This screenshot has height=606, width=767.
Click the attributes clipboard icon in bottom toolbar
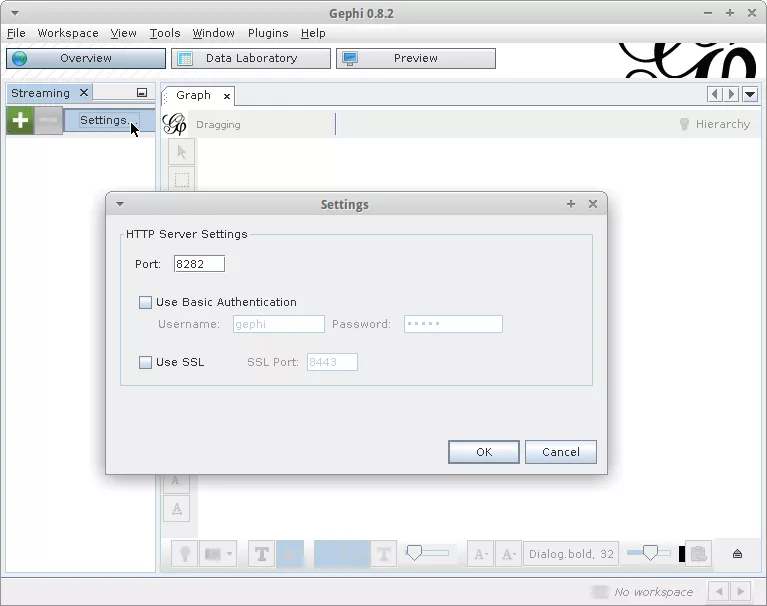click(x=699, y=554)
